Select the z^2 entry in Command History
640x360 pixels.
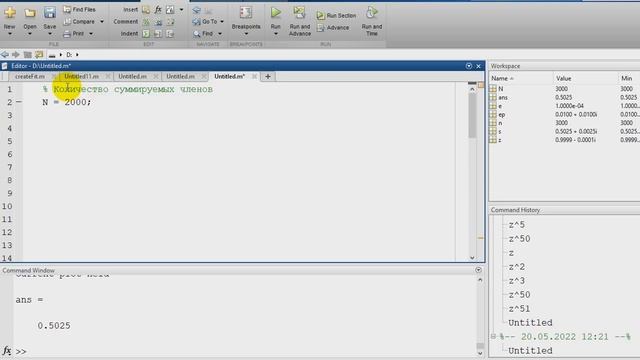[x=517, y=267]
